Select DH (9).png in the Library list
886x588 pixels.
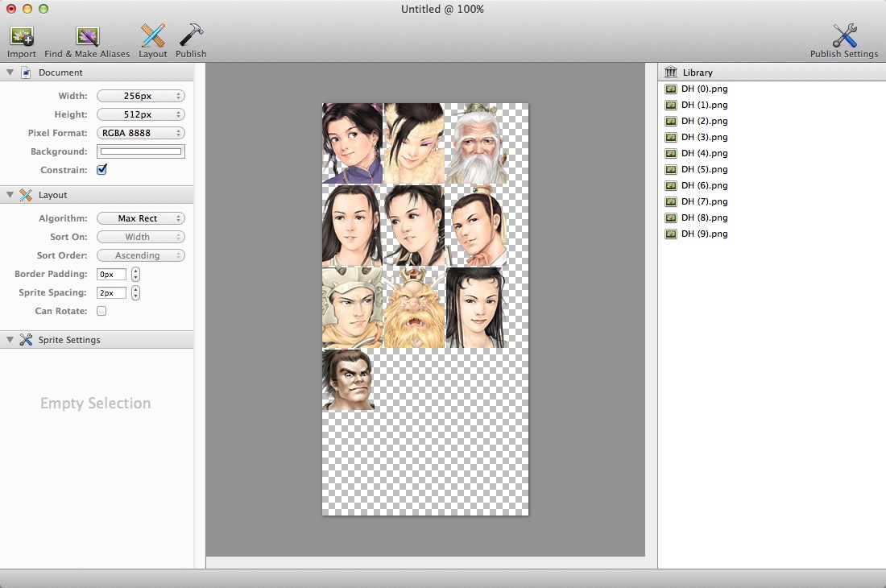click(704, 234)
